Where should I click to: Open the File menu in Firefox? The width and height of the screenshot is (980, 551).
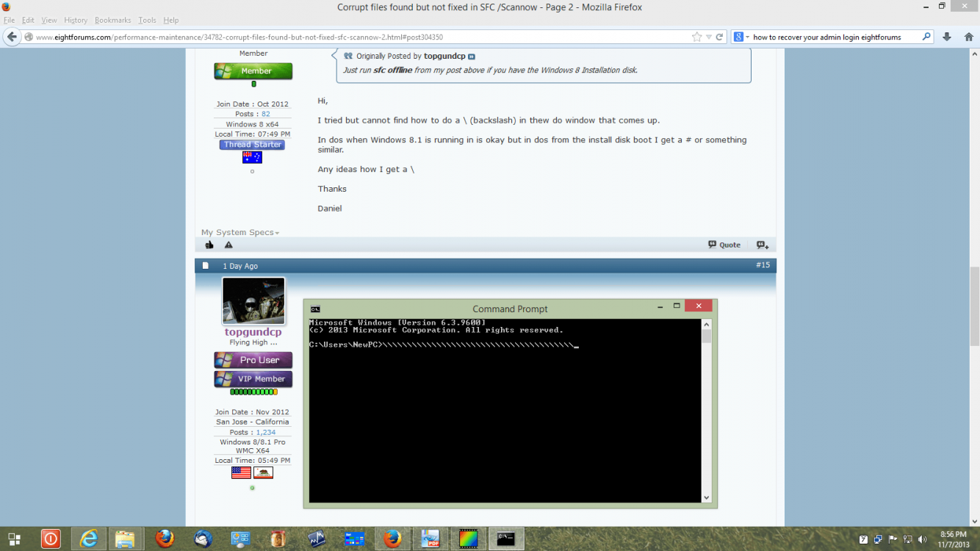pos(9,20)
